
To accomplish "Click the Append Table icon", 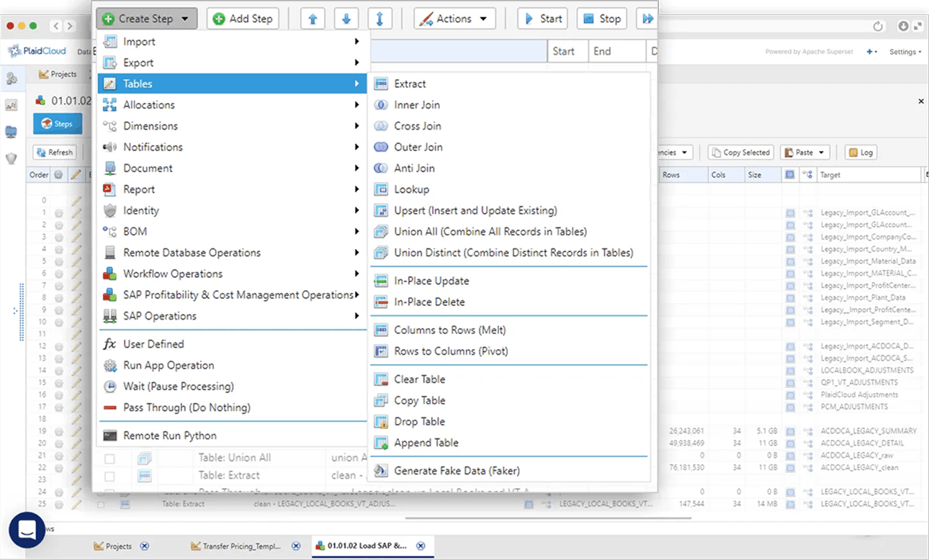I will (381, 443).
